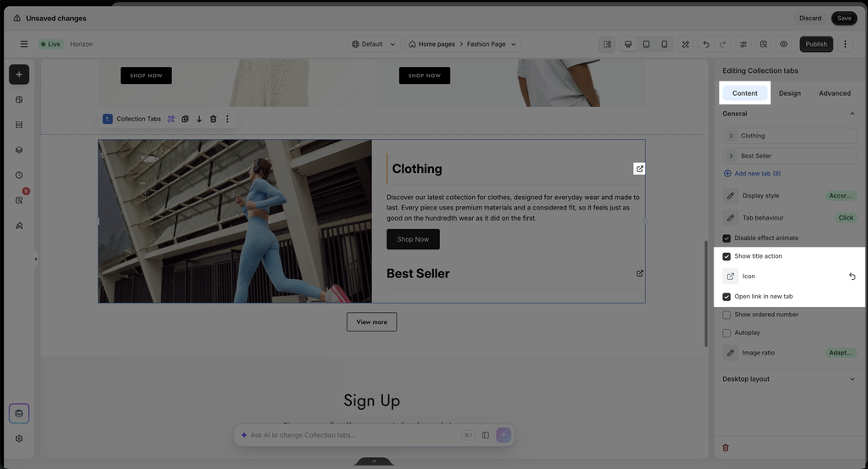Screen dimensions: 868x469
Task: Click the black plus add-section button
Action: [x=19, y=74]
